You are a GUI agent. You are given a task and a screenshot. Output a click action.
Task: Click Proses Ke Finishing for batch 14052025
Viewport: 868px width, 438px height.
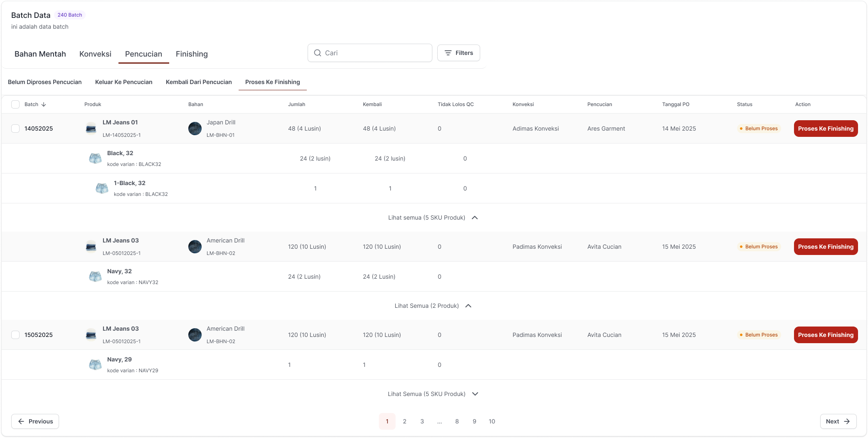tap(826, 129)
